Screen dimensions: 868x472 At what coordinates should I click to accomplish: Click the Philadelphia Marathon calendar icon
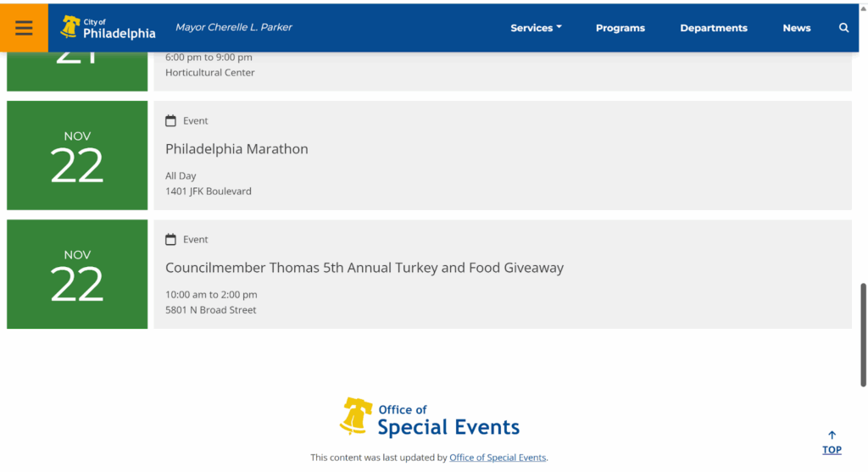point(170,121)
